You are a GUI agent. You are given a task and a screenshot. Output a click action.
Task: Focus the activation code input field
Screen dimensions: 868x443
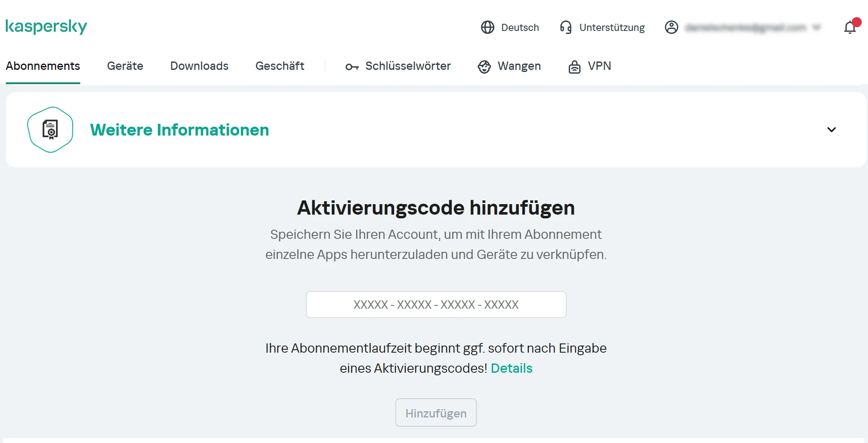tap(436, 305)
